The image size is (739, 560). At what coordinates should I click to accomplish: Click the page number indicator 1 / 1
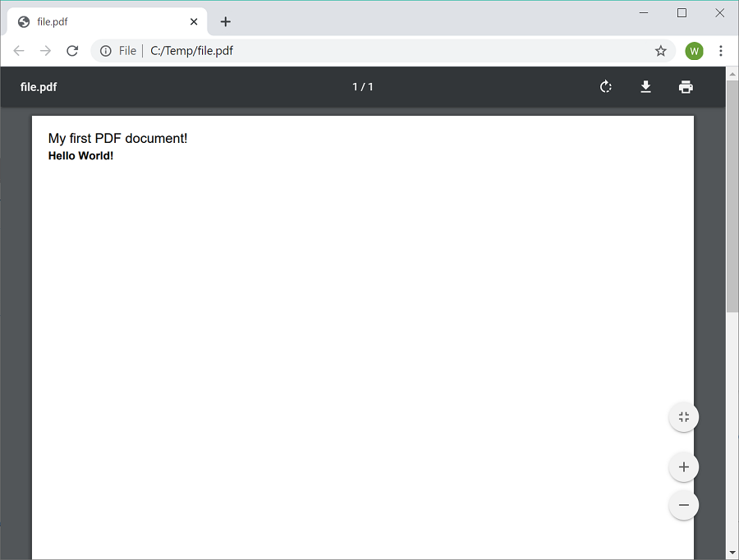coord(363,87)
